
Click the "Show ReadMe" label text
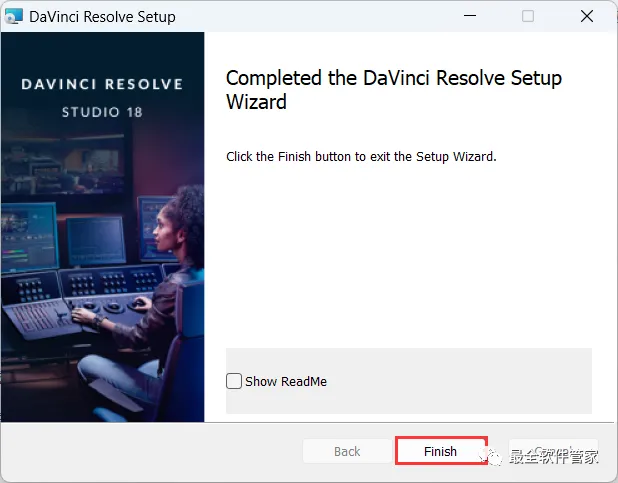click(x=286, y=382)
